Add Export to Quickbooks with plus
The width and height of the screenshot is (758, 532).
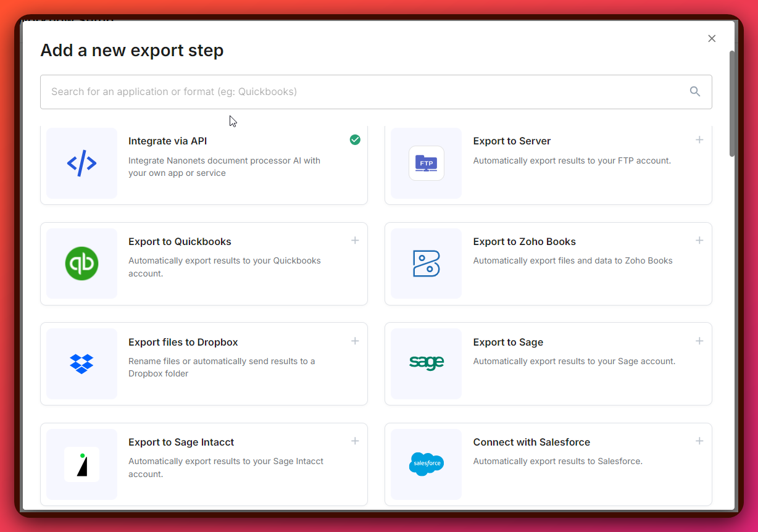(355, 241)
